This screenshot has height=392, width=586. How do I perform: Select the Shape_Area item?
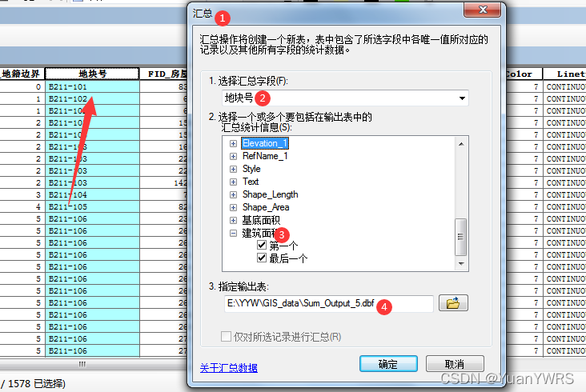(266, 207)
